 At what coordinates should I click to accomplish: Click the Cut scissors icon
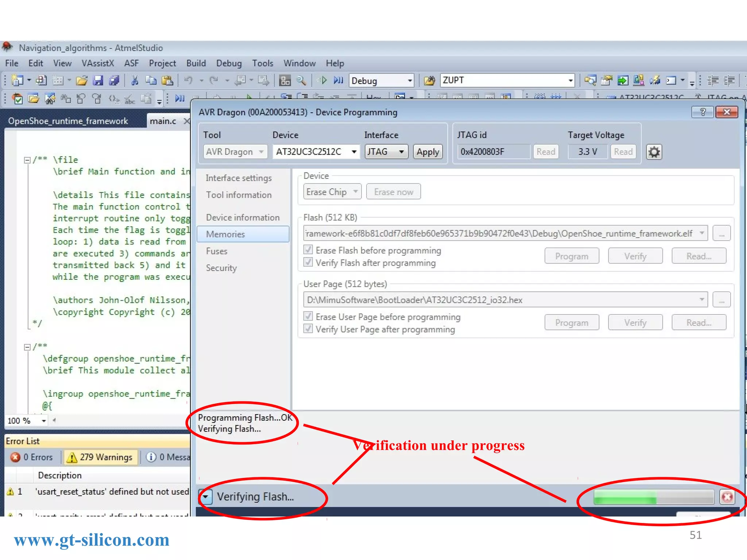(x=135, y=81)
